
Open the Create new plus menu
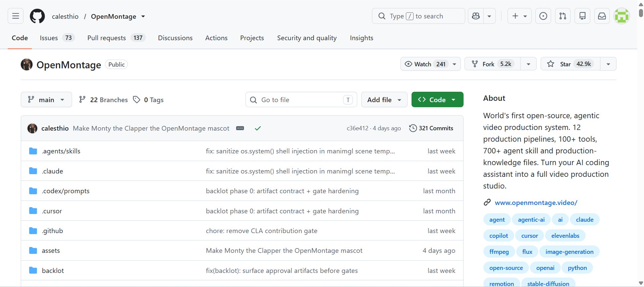(519, 16)
